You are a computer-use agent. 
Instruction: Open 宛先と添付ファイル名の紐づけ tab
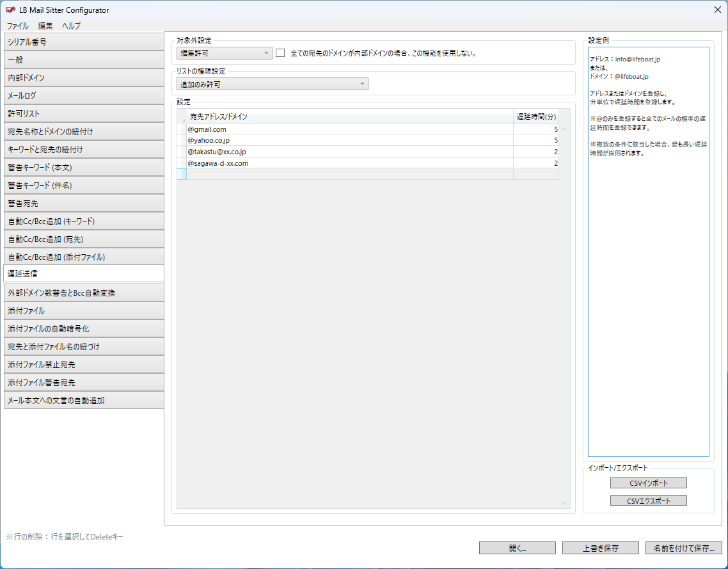[84, 346]
